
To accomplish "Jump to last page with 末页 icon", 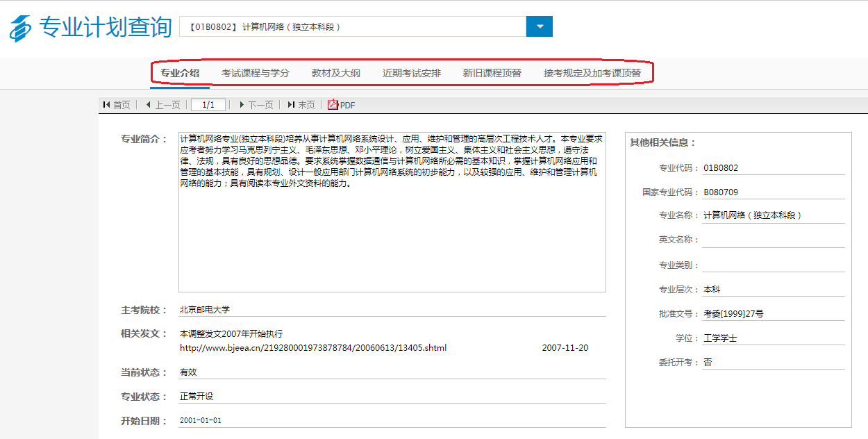I will click(301, 105).
